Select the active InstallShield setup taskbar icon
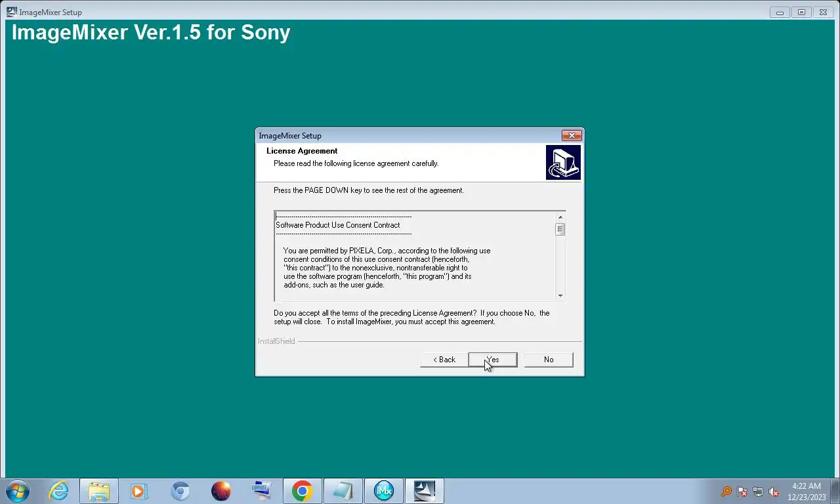Screen dimensions: 840x504 (x=425, y=491)
